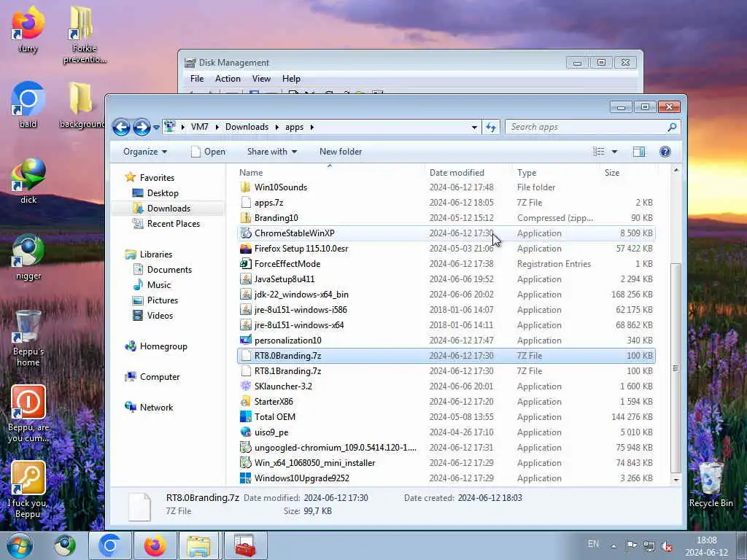This screenshot has width=747, height=560.
Task: Select Network in navigation pane
Action: click(156, 407)
